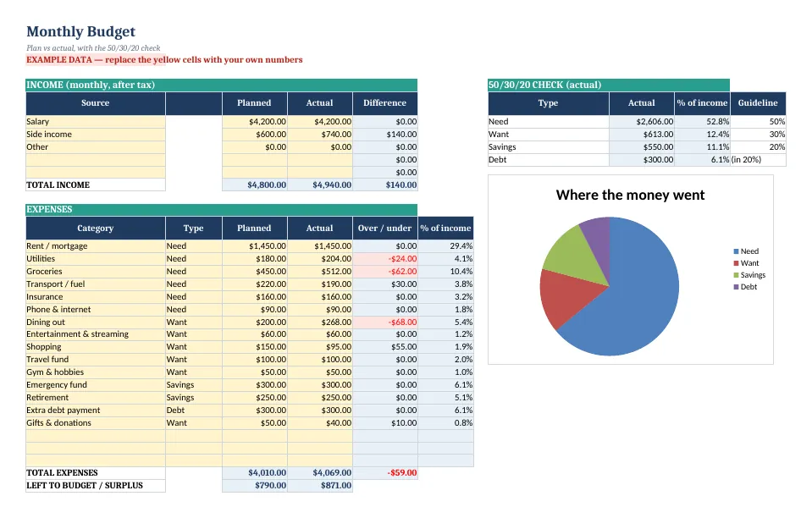Select total planned income $4,800.00

coord(255,185)
